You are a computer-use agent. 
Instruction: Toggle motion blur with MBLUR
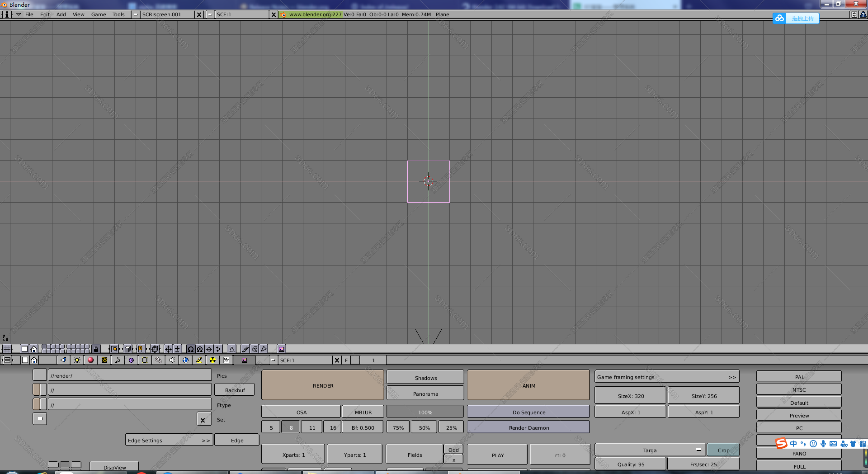362,412
